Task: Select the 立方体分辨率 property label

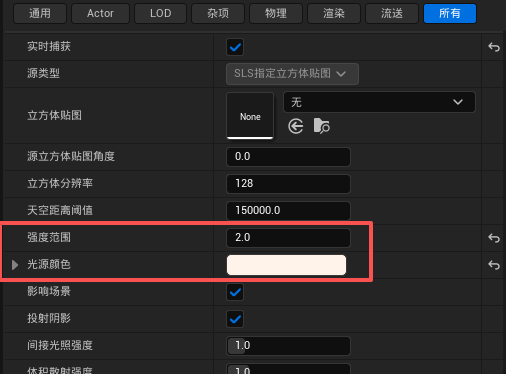Action: coord(60,183)
